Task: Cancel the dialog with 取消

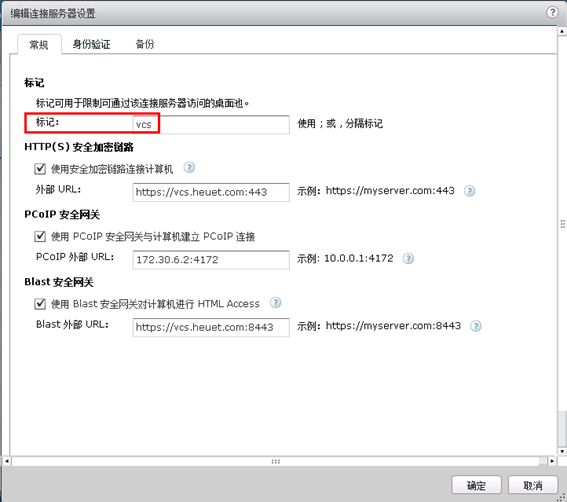Action: pyautogui.click(x=533, y=485)
